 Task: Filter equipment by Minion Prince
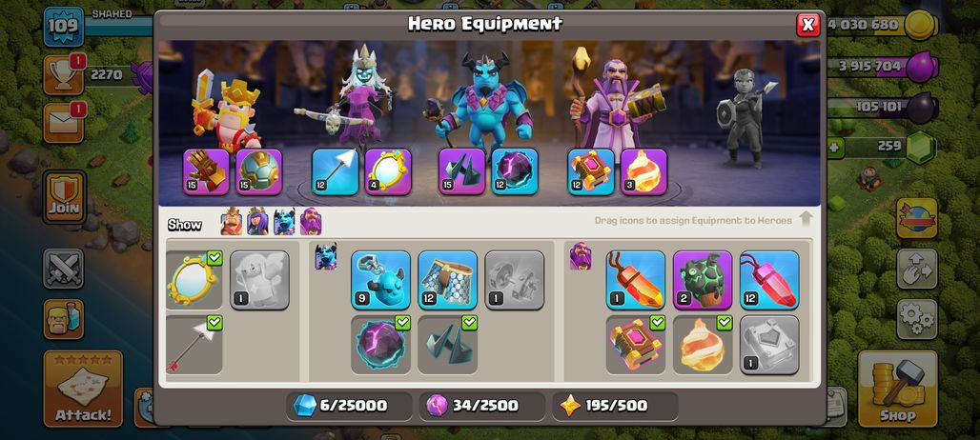[284, 222]
